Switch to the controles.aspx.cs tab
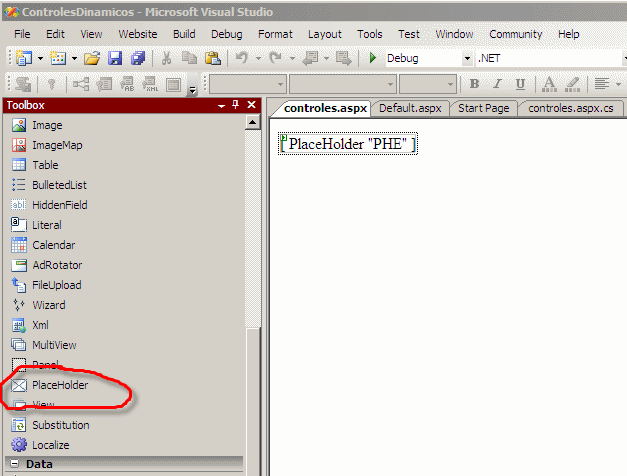 pyautogui.click(x=571, y=108)
